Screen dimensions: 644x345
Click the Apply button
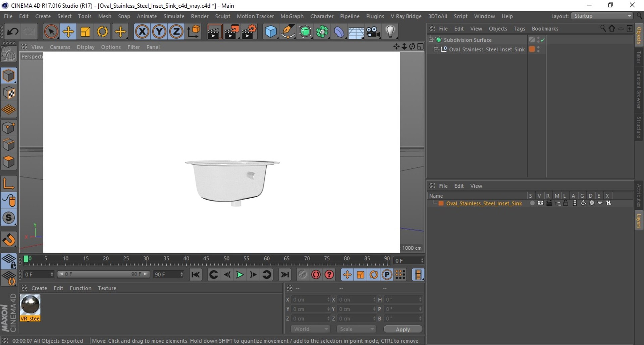tap(403, 329)
